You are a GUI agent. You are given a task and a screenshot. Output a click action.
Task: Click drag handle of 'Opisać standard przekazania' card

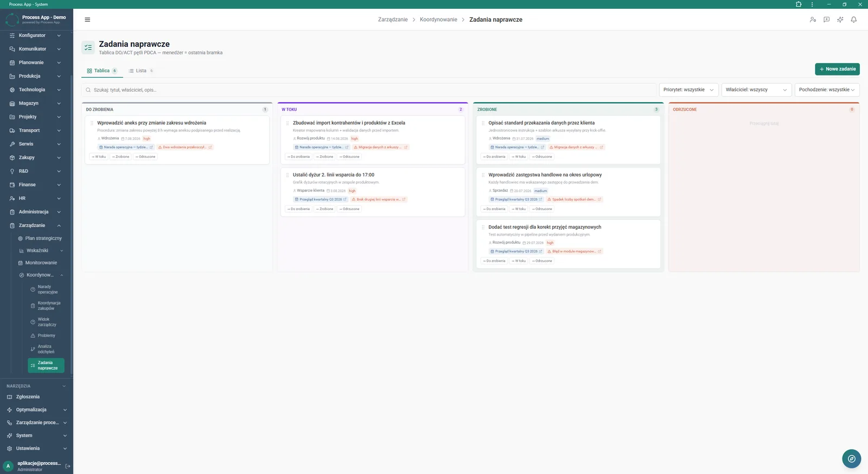pyautogui.click(x=483, y=123)
